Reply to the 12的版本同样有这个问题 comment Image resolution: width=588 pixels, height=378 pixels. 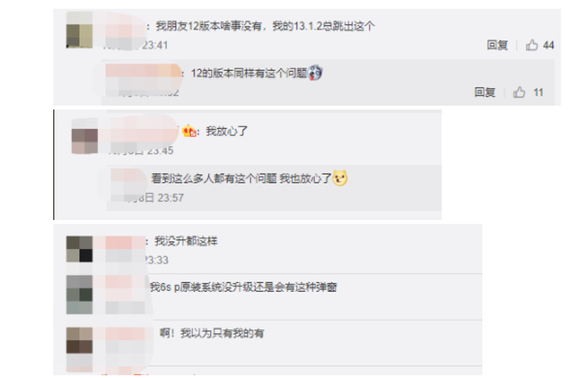pos(485,92)
